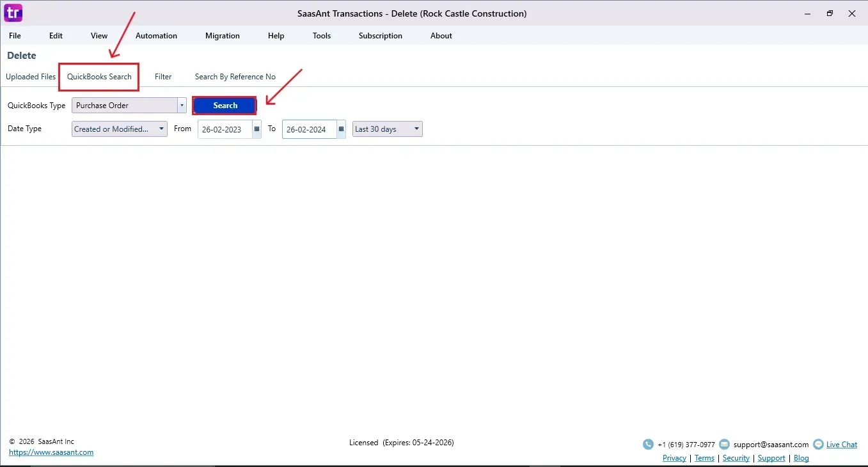Click into the From date field
The width and height of the screenshot is (868, 467).
click(x=225, y=129)
